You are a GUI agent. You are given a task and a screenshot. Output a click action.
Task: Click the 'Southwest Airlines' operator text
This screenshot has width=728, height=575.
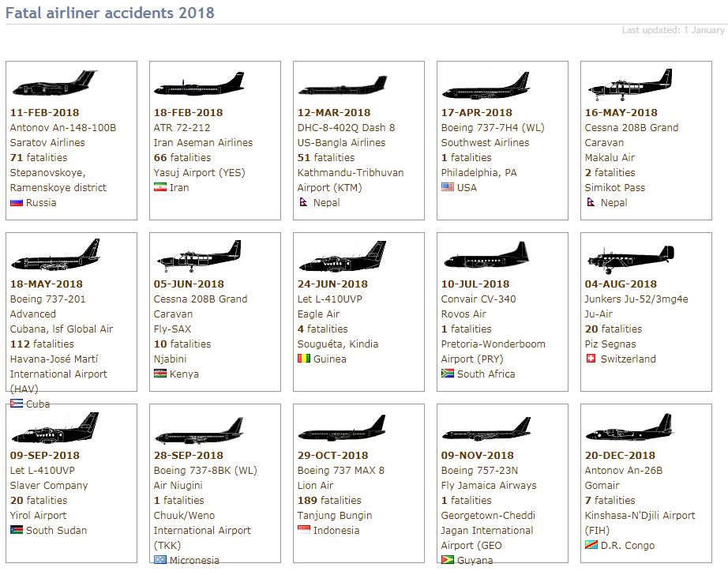click(485, 143)
